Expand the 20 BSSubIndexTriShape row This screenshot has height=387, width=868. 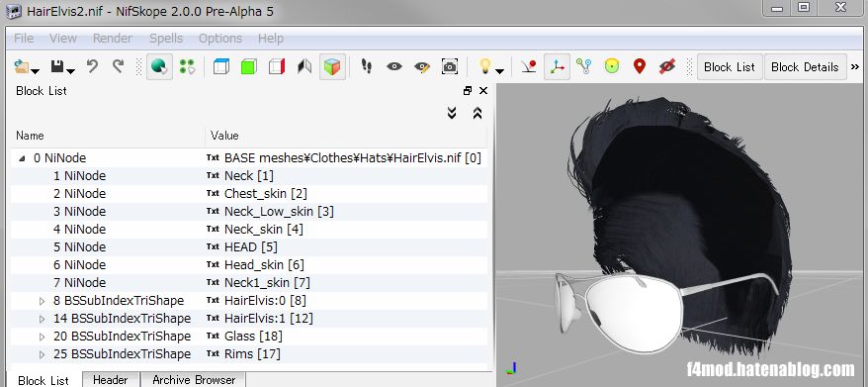tap(43, 337)
